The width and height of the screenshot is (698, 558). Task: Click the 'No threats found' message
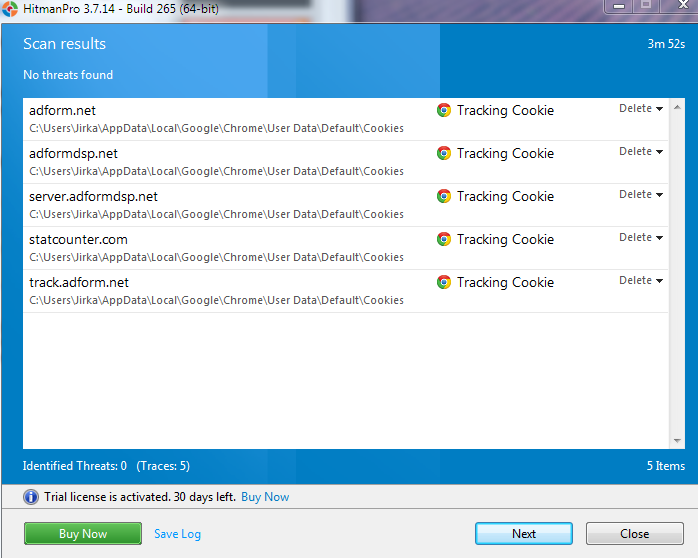[68, 75]
